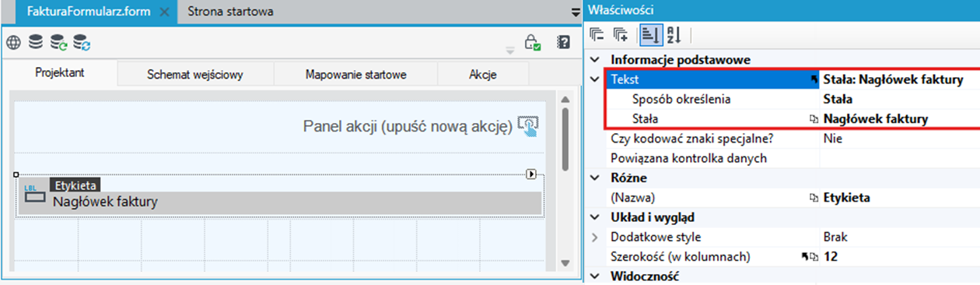Open the Schemat wejściowy tab
The image size is (980, 285).
[x=195, y=75]
